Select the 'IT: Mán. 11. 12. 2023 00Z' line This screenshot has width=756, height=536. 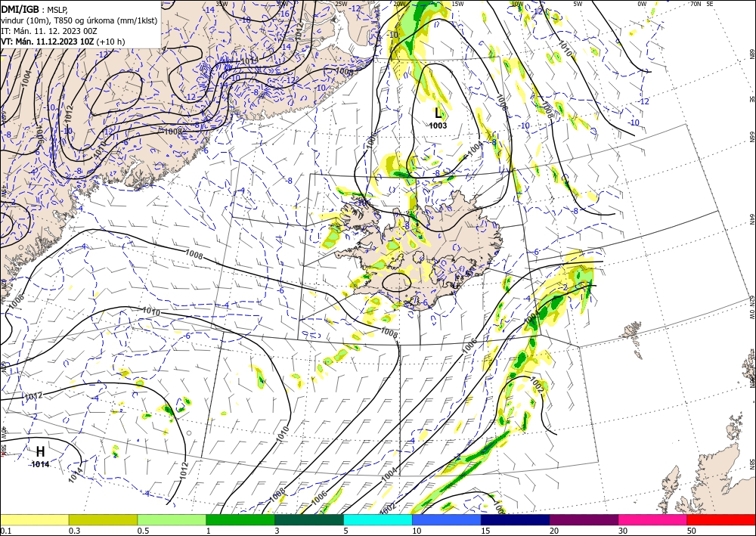tap(49, 31)
